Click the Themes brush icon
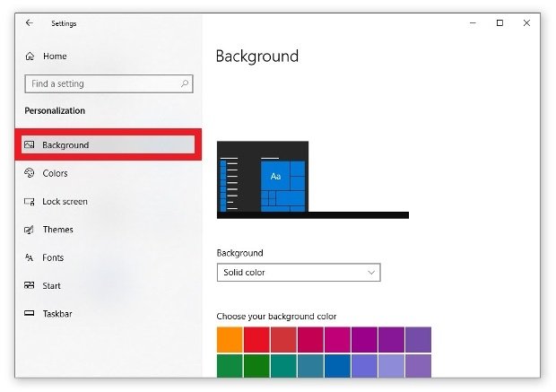 point(29,230)
